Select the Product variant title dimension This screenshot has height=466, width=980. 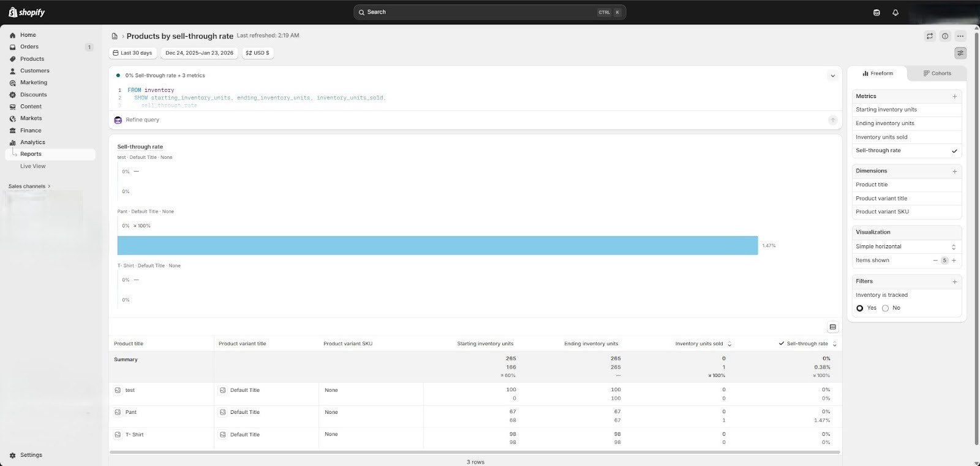pos(907,199)
